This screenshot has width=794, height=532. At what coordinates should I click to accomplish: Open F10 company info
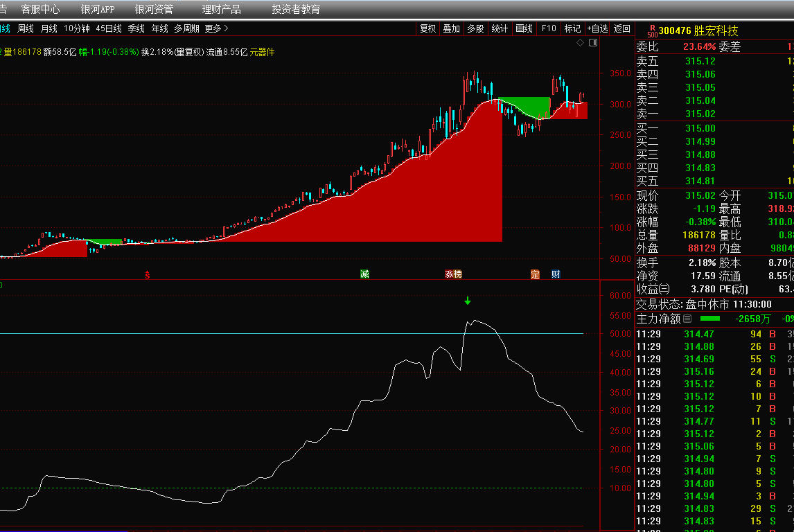coord(549,28)
